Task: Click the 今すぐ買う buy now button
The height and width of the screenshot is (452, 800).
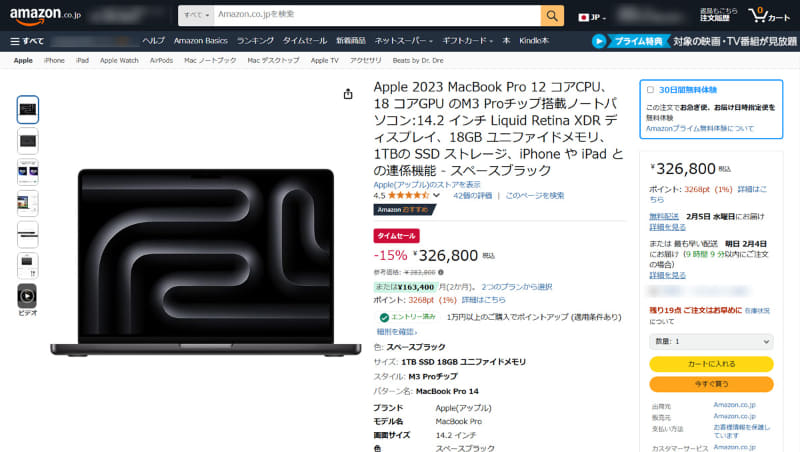Action: click(711, 384)
